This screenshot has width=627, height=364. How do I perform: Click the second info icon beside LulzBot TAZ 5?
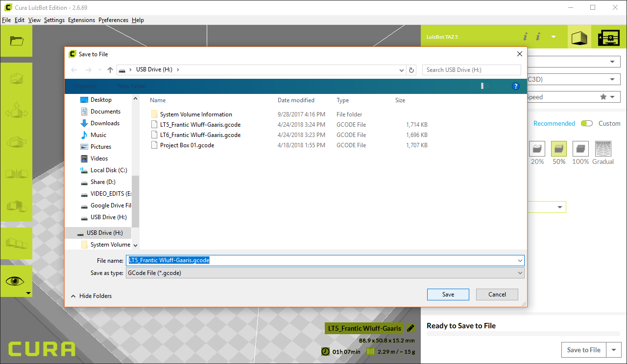(x=538, y=37)
